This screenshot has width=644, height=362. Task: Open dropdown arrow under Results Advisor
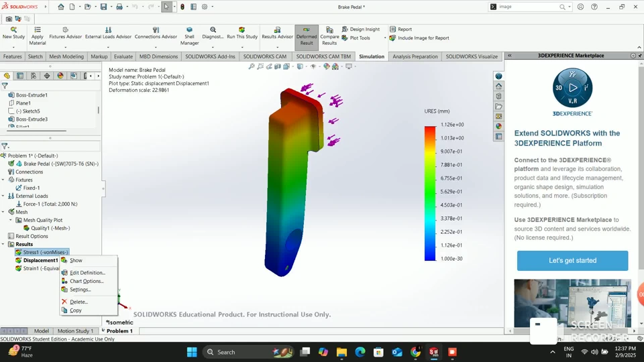(277, 47)
